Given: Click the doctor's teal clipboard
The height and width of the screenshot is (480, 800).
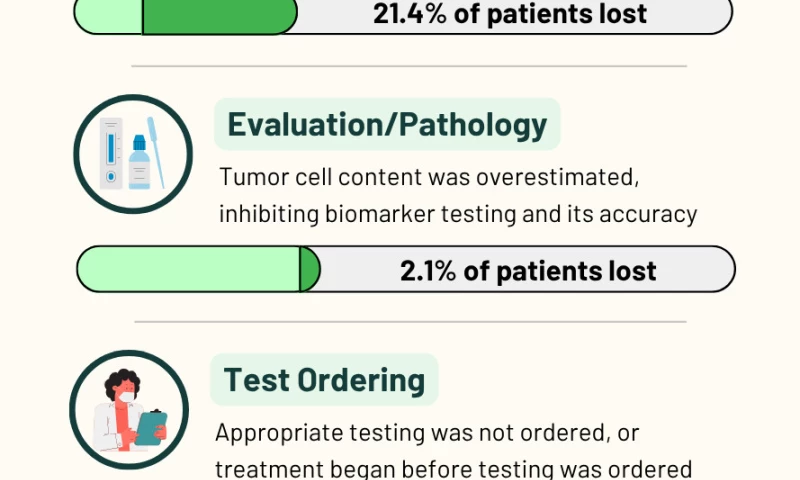Looking at the screenshot, I should 150,427.
